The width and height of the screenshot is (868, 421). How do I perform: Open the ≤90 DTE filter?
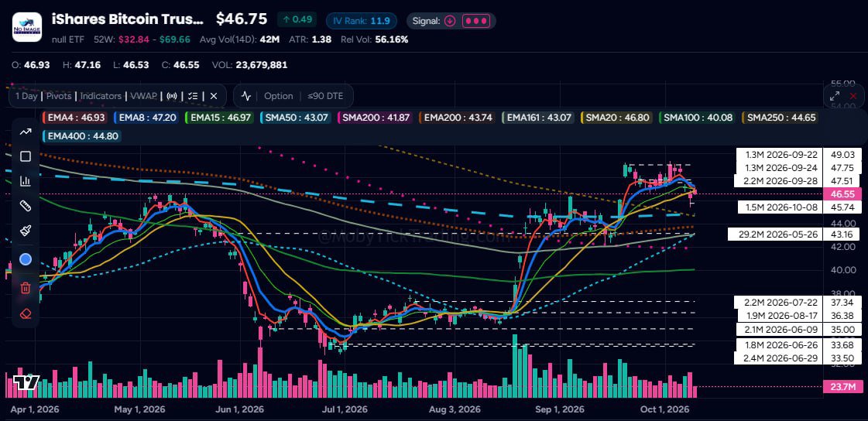325,96
